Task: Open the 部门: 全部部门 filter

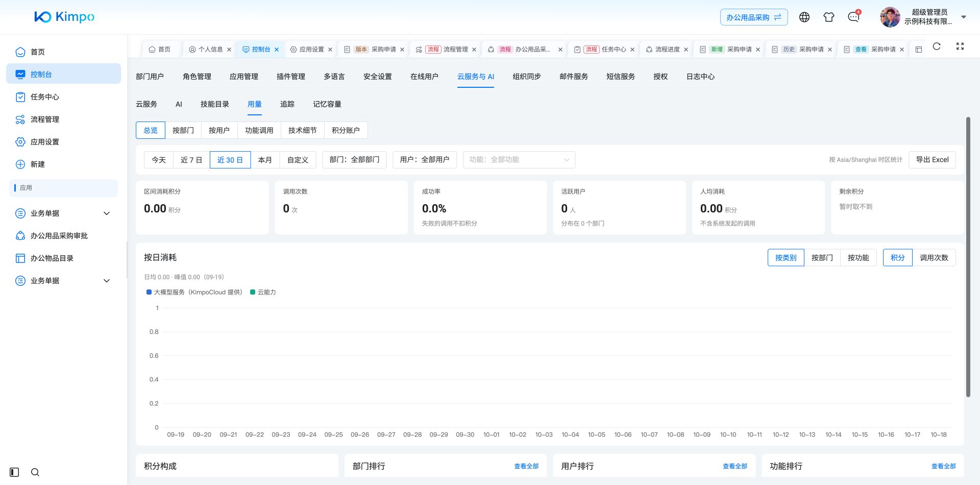Action: (354, 160)
